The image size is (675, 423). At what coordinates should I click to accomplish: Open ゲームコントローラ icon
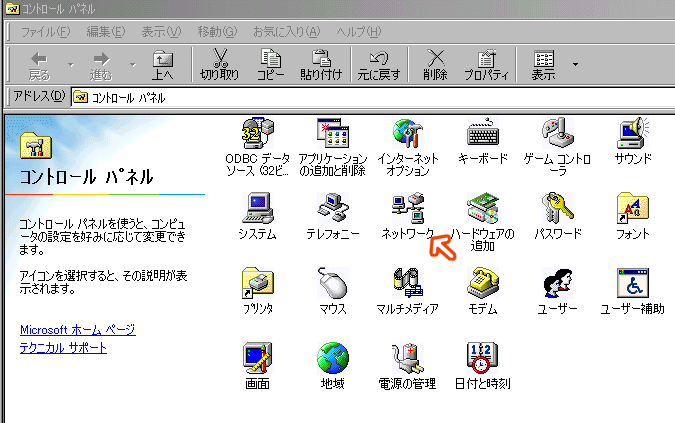(557, 133)
